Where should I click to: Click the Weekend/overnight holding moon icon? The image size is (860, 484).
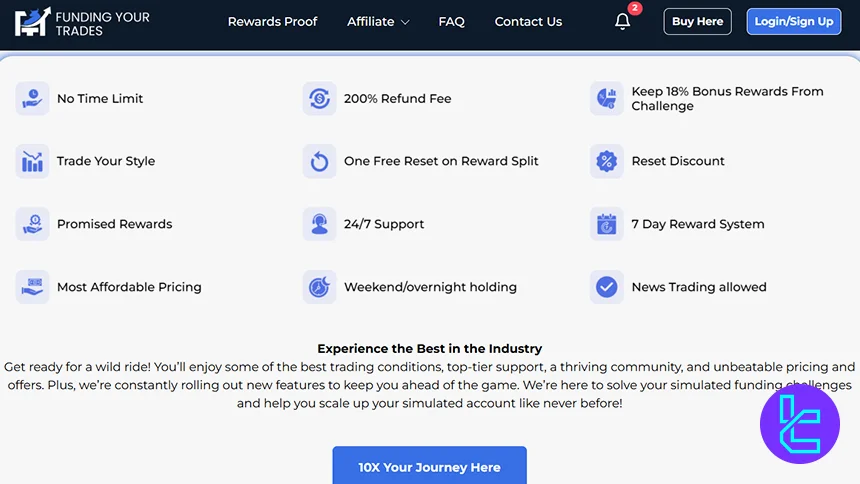pos(319,287)
